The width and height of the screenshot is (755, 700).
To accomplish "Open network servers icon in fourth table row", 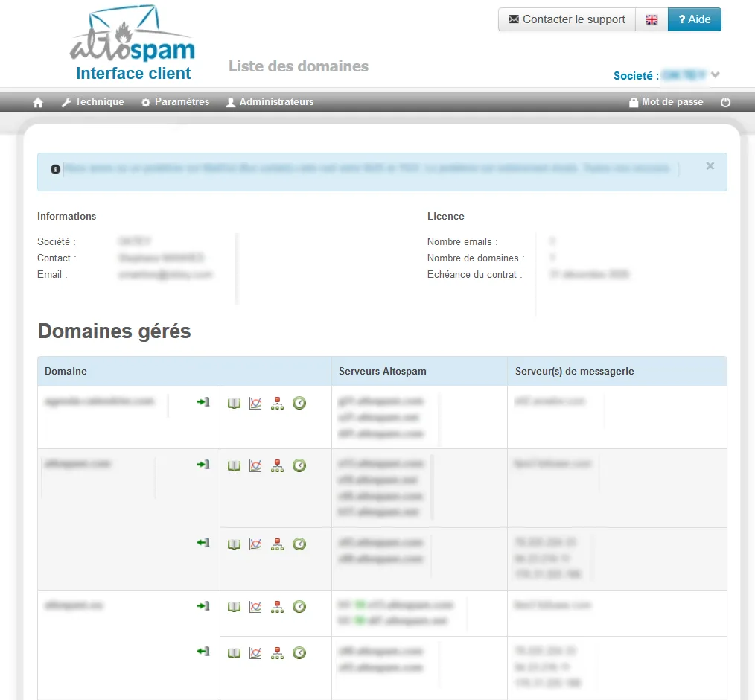I will click(277, 607).
